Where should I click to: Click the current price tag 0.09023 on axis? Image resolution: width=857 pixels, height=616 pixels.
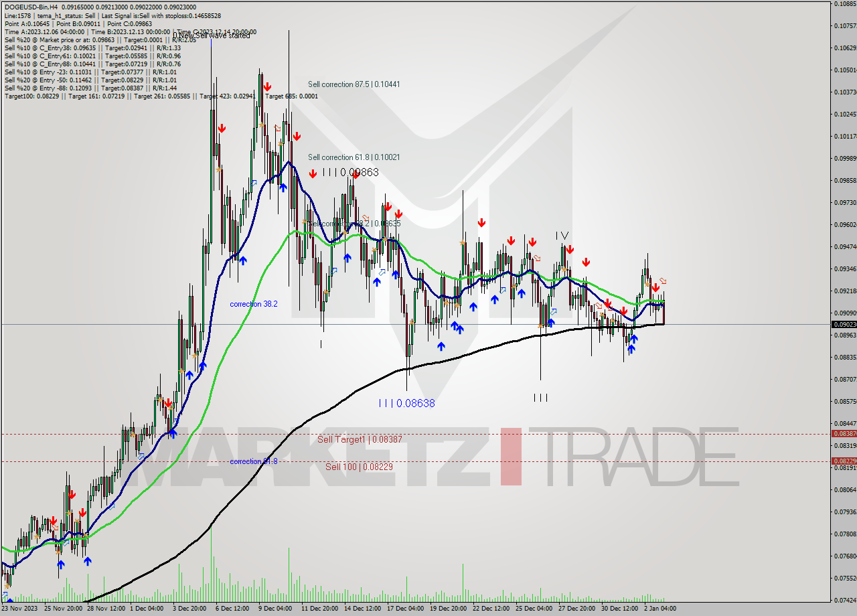(x=844, y=324)
